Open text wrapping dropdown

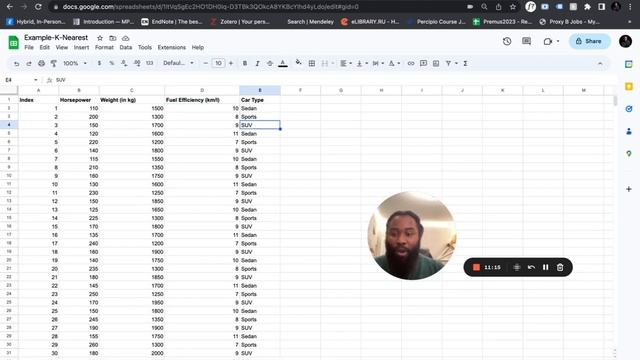point(378,64)
